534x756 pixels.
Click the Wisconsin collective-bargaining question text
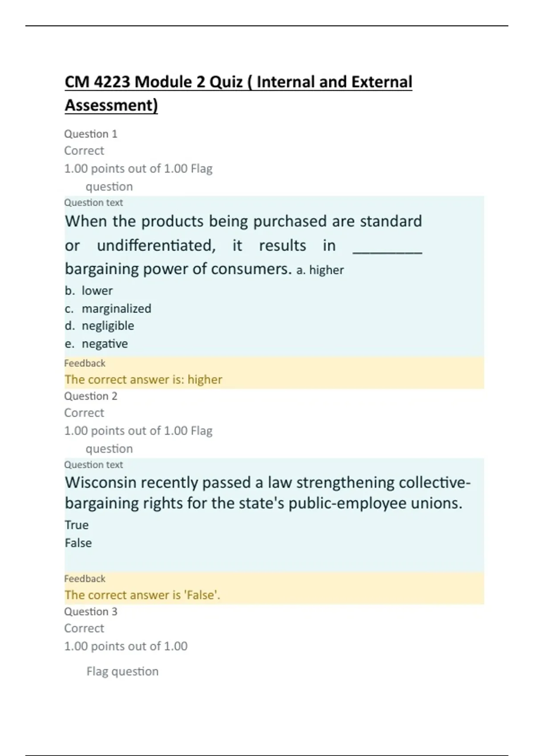[x=267, y=493]
